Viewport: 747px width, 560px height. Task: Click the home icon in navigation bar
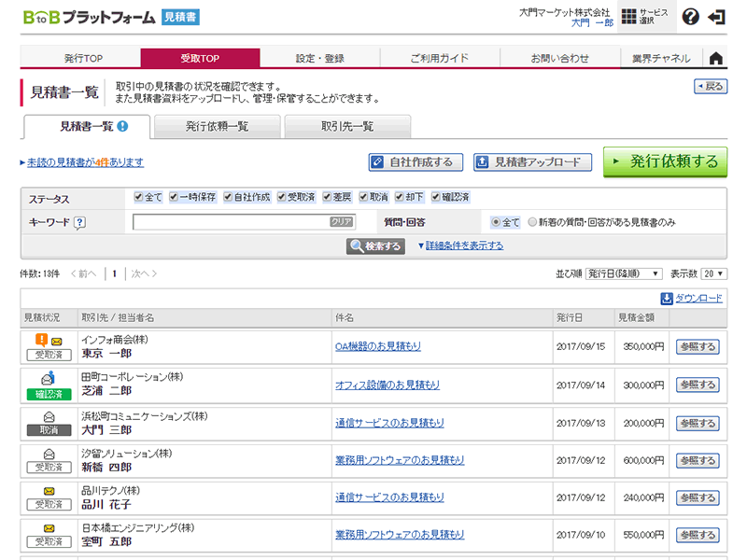click(716, 58)
